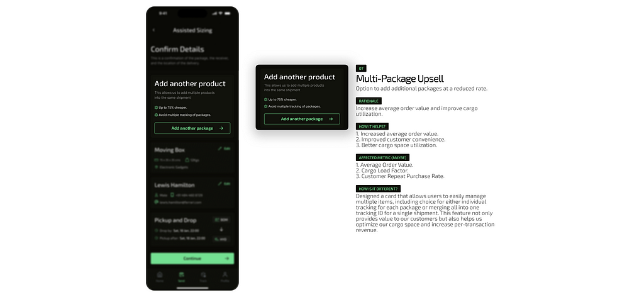This screenshot has width=644, height=297.
Task: Tap the back arrow beside Assisted Sizing
Action: point(153,30)
